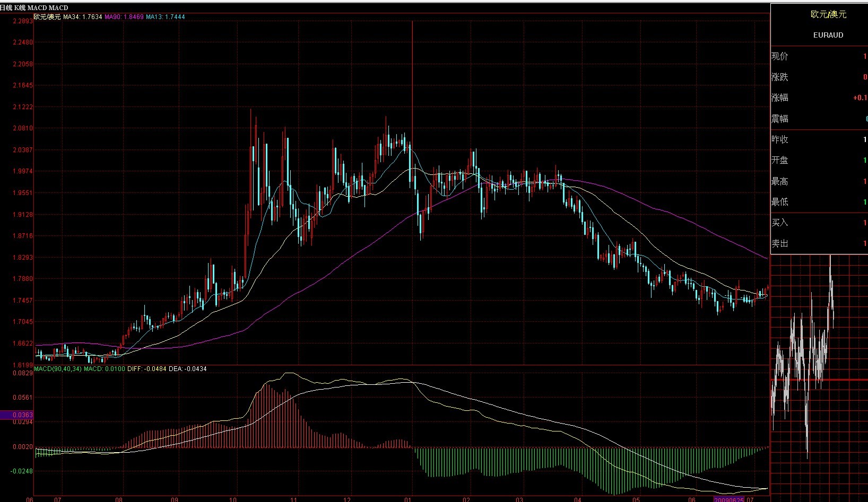The image size is (868, 502).
Task: Click the 现价 row in the quote panel
Action: [x=819, y=56]
